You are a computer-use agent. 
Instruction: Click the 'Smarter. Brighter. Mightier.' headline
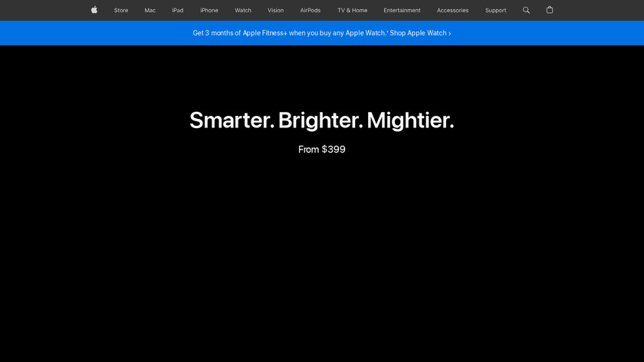click(321, 120)
